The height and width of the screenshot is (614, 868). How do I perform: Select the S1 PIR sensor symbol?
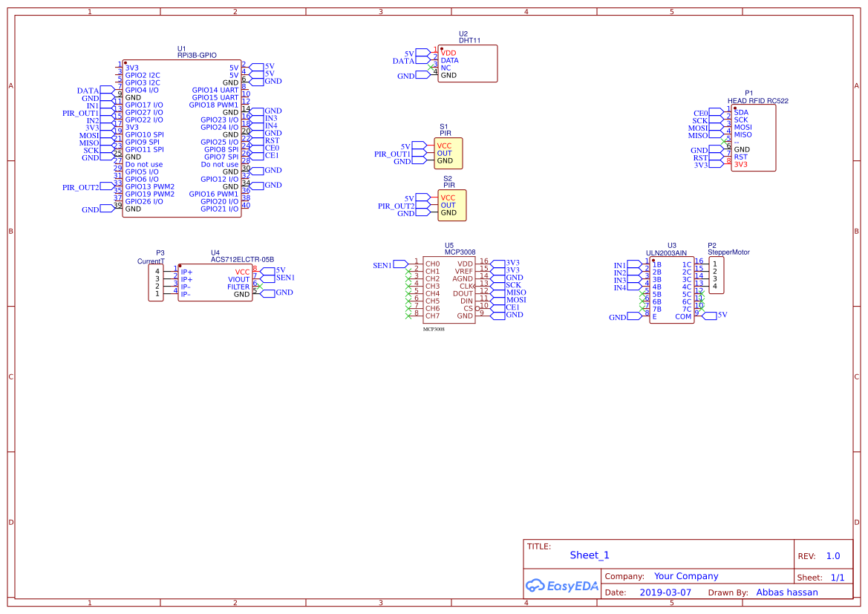pyautogui.click(x=448, y=154)
